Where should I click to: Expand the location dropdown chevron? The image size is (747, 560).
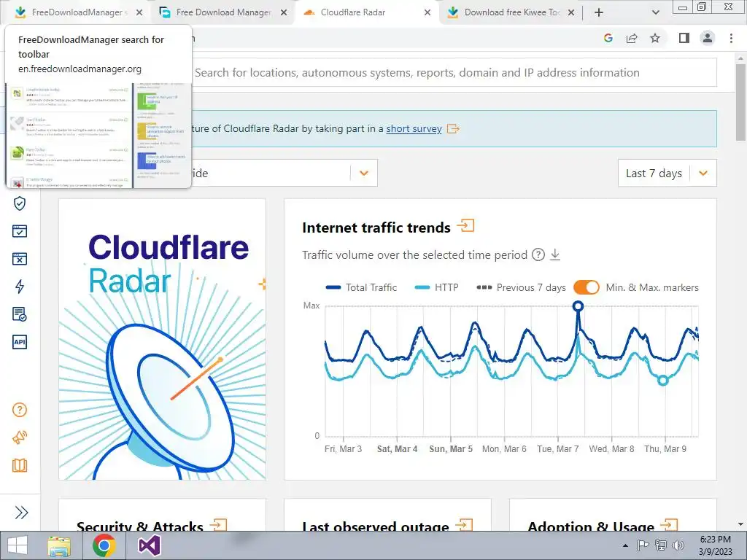364,173
